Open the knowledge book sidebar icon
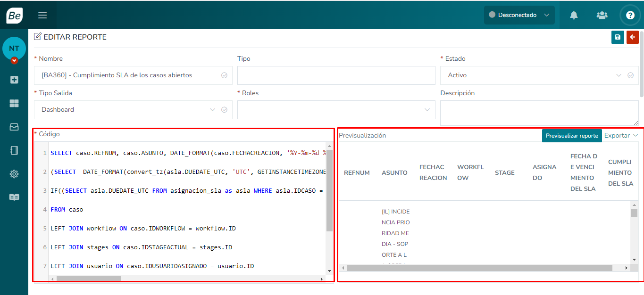The image size is (644, 295). (x=14, y=197)
